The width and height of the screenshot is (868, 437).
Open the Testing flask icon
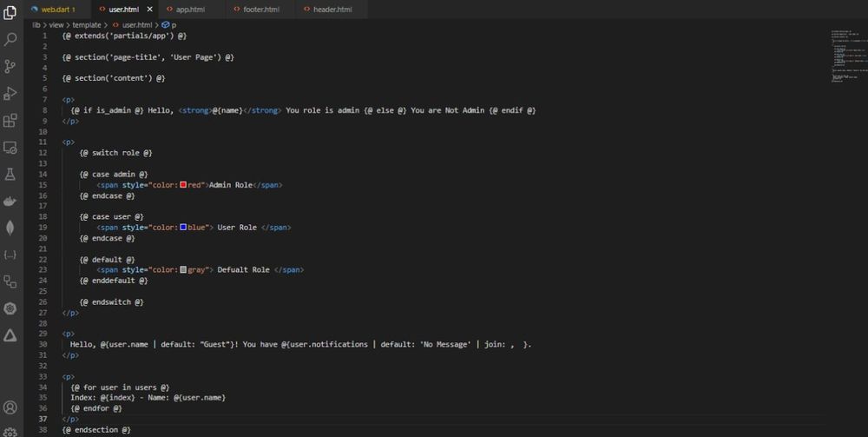click(10, 175)
